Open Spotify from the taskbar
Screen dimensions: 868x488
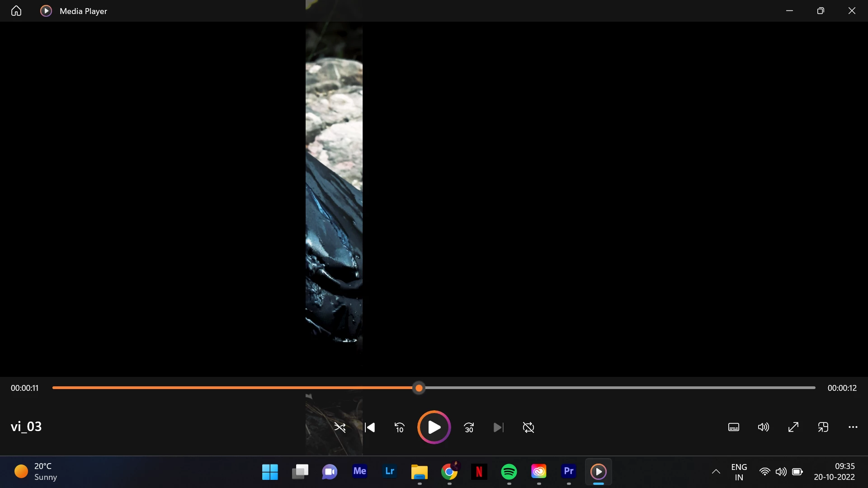pos(509,472)
